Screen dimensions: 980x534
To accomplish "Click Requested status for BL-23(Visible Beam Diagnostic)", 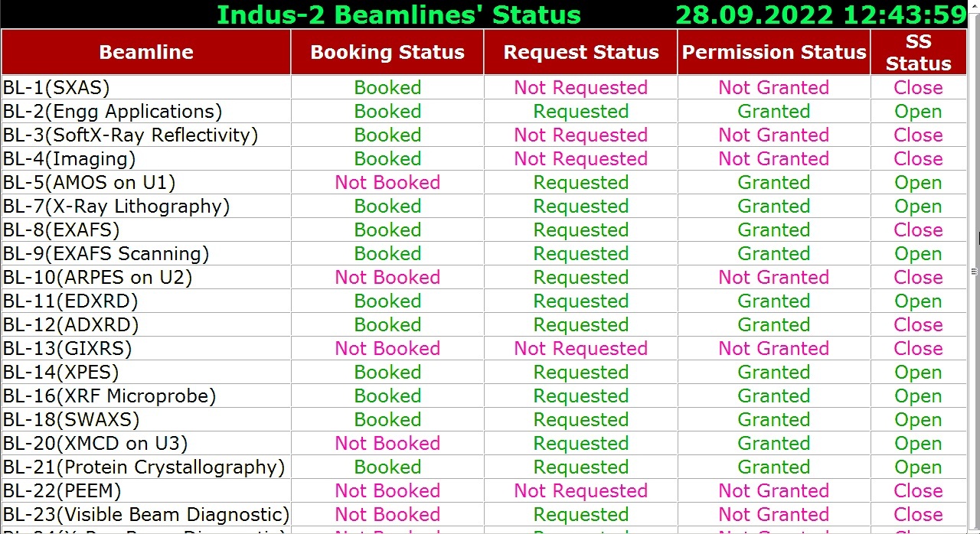I will 581,514.
